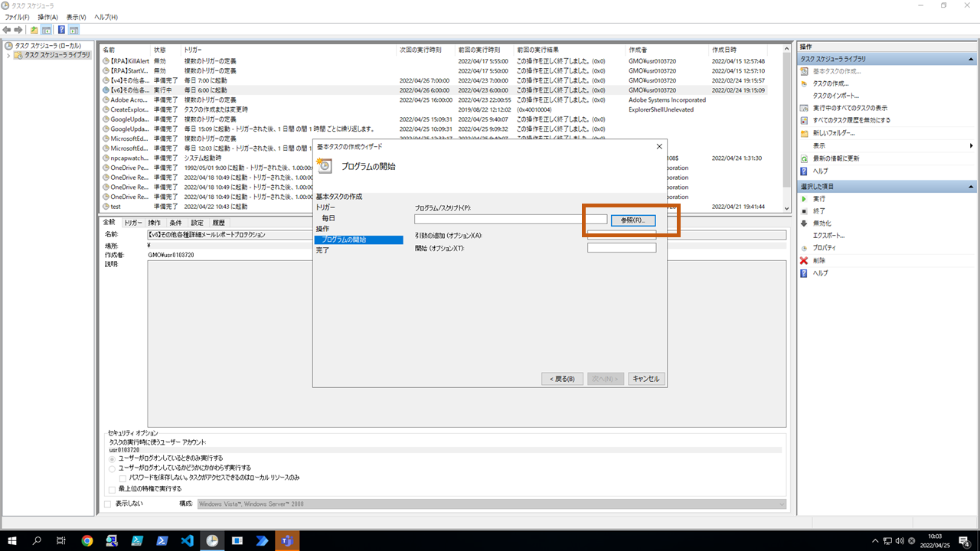Viewport: 980px width, 551px height.
Task: Click the back arrow in the toolbar
Action: point(8,30)
